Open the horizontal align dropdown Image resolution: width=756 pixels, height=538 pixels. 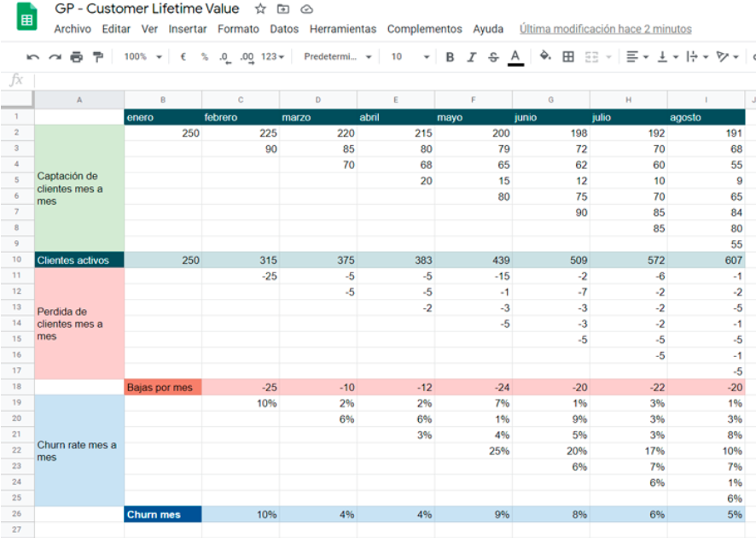637,57
